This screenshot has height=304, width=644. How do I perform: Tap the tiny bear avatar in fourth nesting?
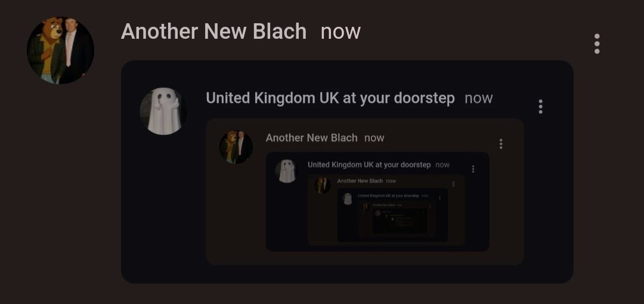pyautogui.click(x=323, y=186)
